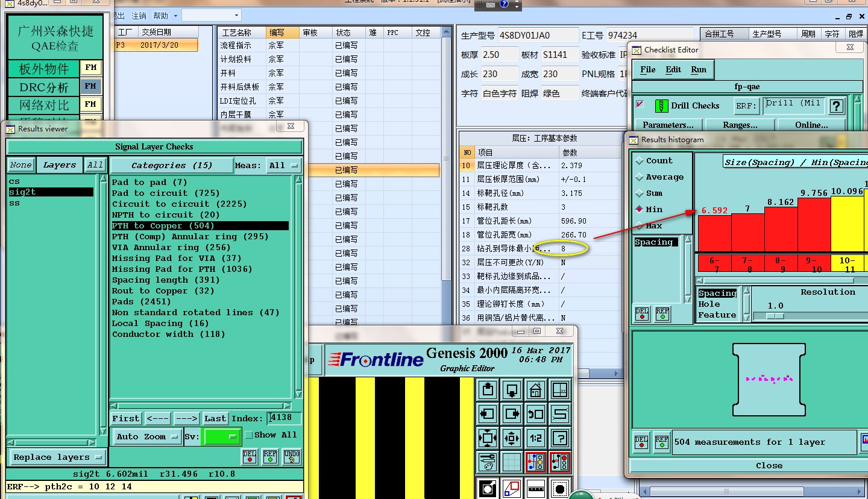Screen dimensions: 868x499
Task: Pan up in Genesis Graphic Editor
Action: tap(487, 391)
